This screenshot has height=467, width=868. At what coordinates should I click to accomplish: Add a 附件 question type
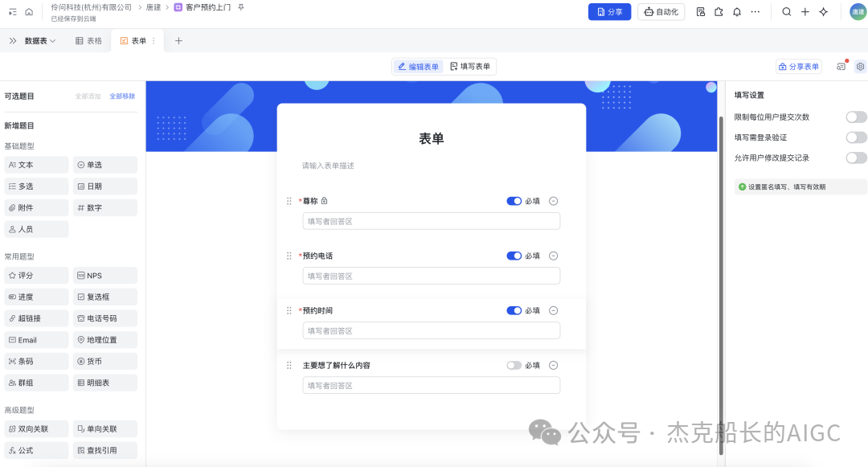tap(36, 208)
